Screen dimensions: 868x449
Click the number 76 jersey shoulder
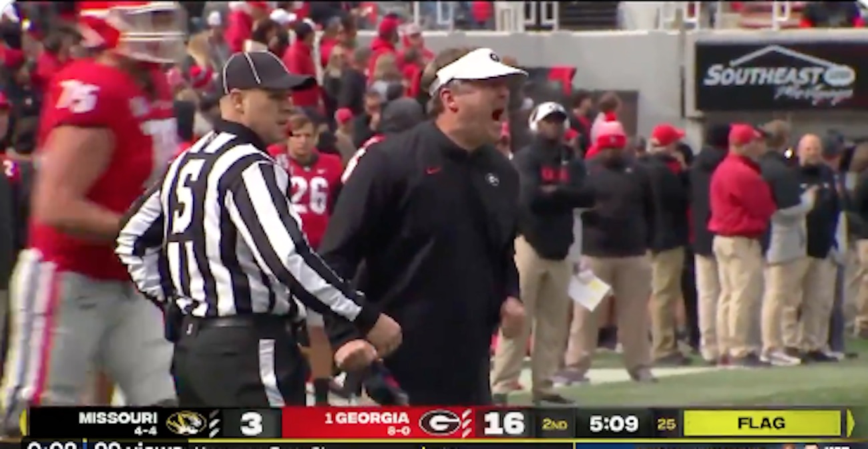coord(77,96)
